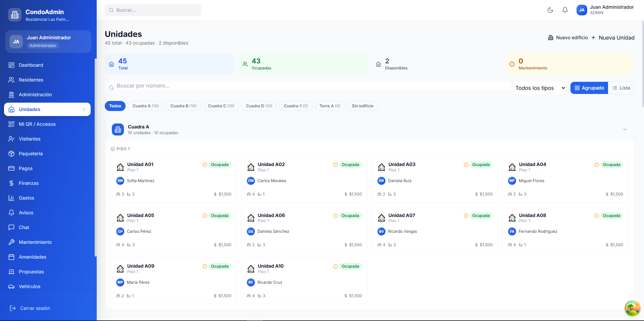644x321 pixels.
Task: Click the palm tree floating icon
Action: click(632, 308)
